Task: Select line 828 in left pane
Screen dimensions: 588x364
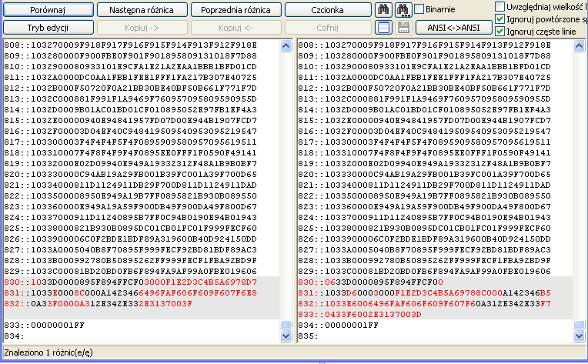Action: point(131,261)
